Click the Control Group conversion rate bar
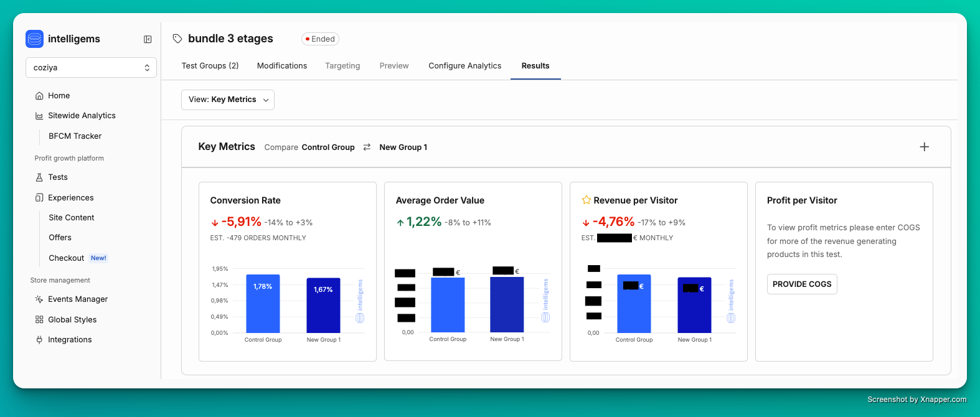This screenshot has width=980, height=417. click(263, 304)
